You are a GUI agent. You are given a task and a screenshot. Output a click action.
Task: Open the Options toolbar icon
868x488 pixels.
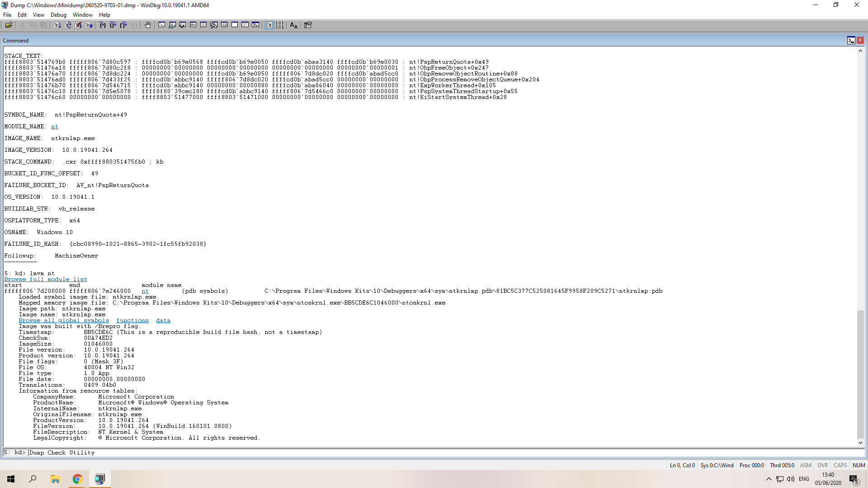tap(308, 25)
